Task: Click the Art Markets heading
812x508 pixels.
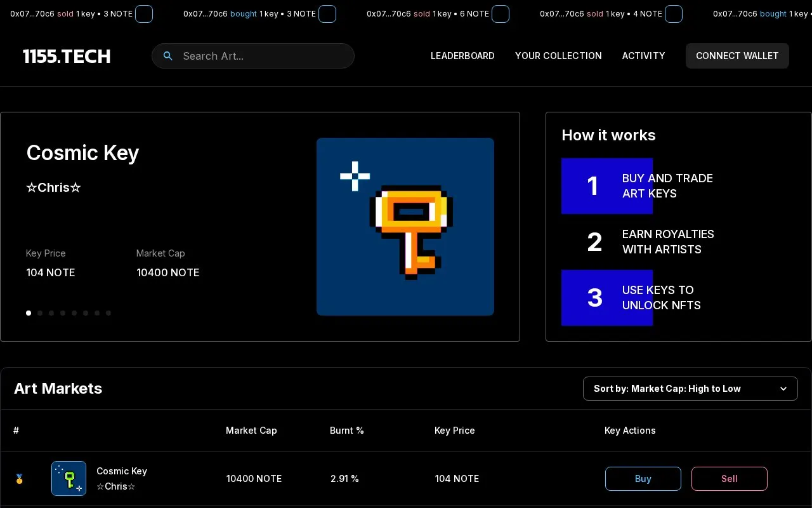Action: tap(58, 389)
